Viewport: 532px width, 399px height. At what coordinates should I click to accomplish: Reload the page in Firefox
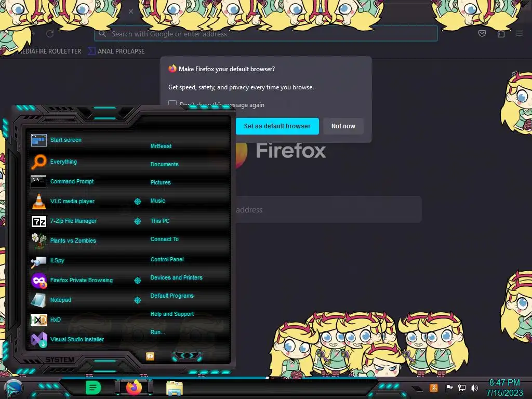pyautogui.click(x=50, y=34)
